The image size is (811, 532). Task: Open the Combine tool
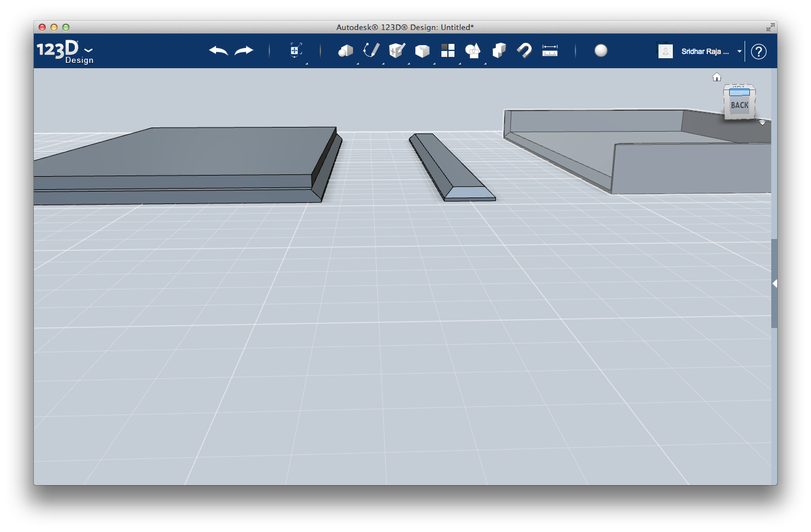[x=499, y=50]
